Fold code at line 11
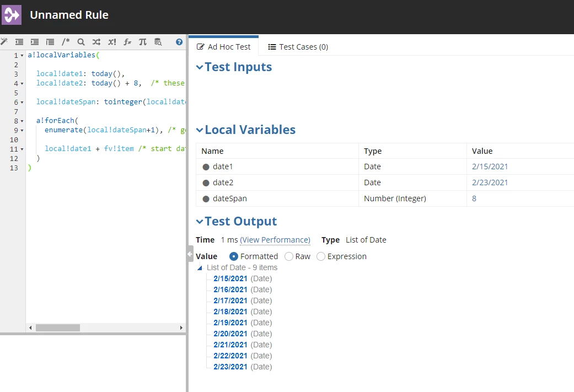 22,149
